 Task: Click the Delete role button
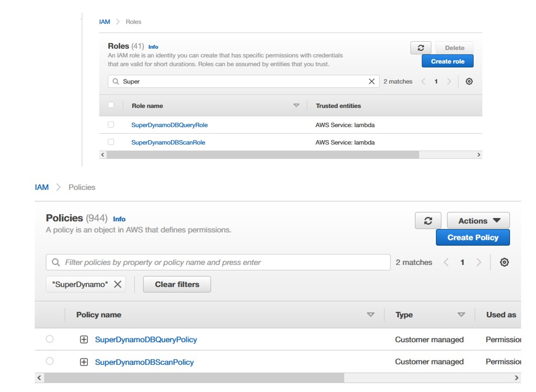[454, 48]
